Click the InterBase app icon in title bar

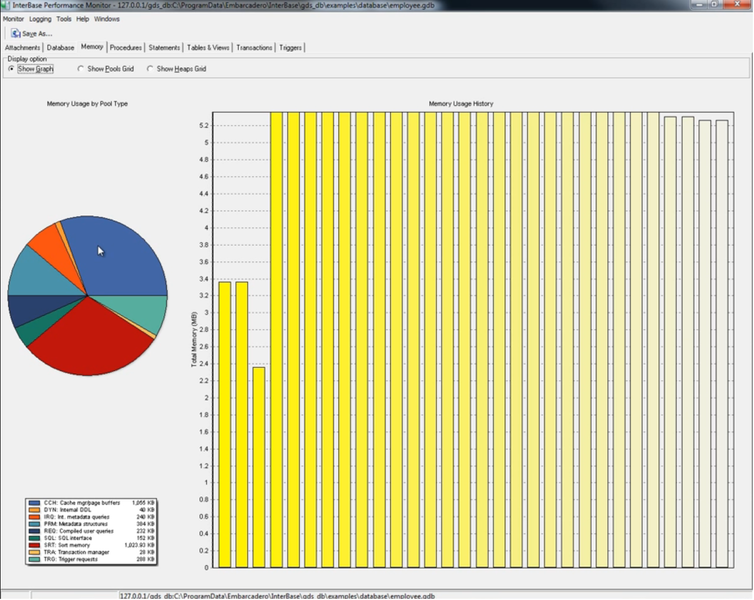point(5,5)
